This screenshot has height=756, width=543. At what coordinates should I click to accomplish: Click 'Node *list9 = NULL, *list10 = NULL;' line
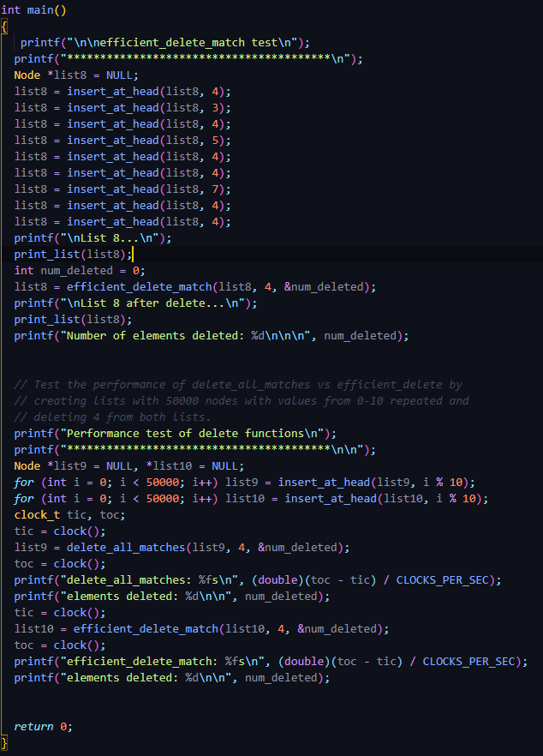click(128, 466)
